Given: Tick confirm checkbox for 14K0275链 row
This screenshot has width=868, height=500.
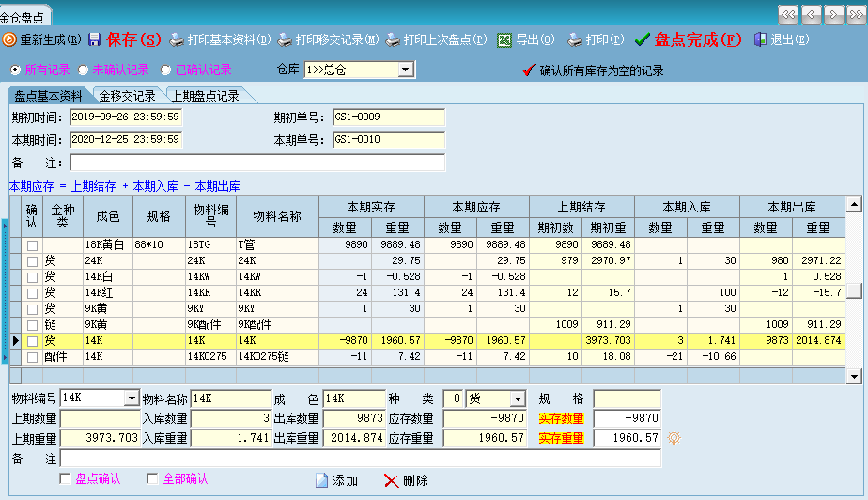Looking at the screenshot, I should pos(32,358).
